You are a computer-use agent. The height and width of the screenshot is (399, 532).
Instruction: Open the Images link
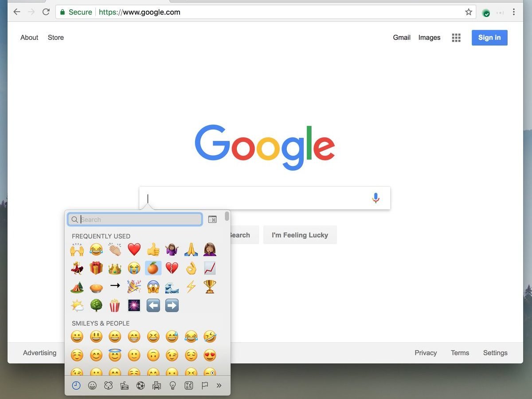click(430, 38)
